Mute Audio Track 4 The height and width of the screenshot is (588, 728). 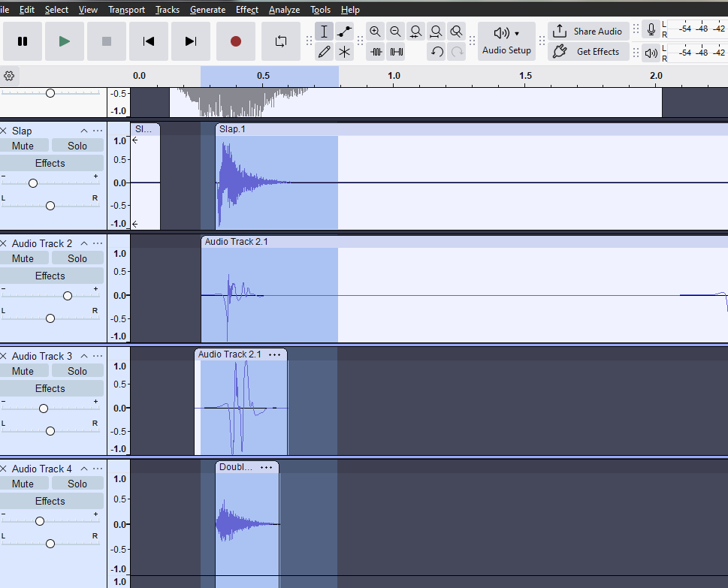(23, 484)
